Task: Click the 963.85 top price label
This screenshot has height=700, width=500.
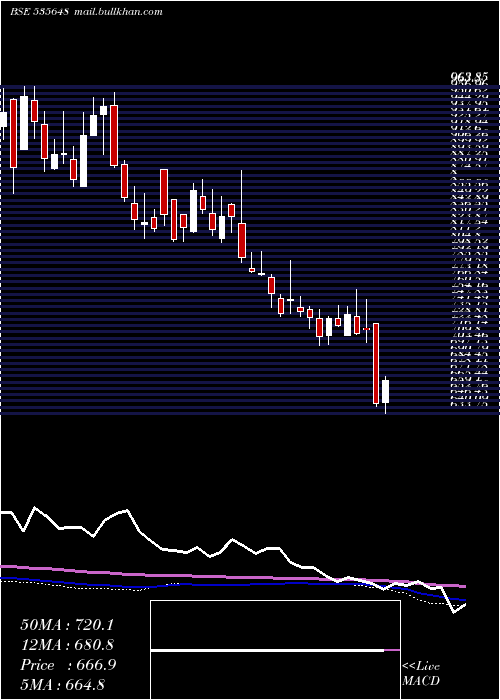Action: [469, 76]
